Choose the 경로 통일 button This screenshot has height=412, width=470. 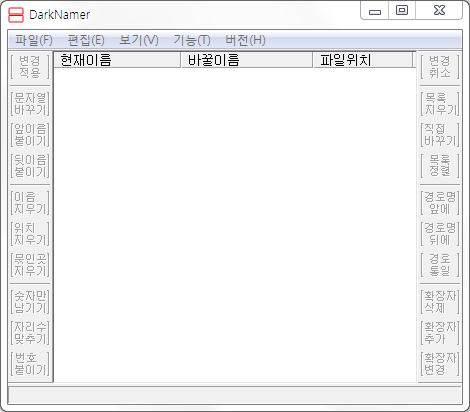pyautogui.click(x=440, y=265)
